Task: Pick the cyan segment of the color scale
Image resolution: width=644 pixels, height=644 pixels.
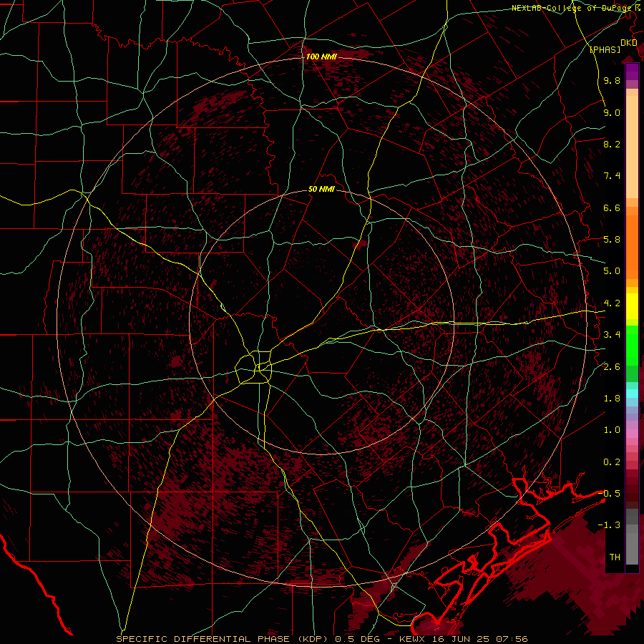Action: click(632, 394)
